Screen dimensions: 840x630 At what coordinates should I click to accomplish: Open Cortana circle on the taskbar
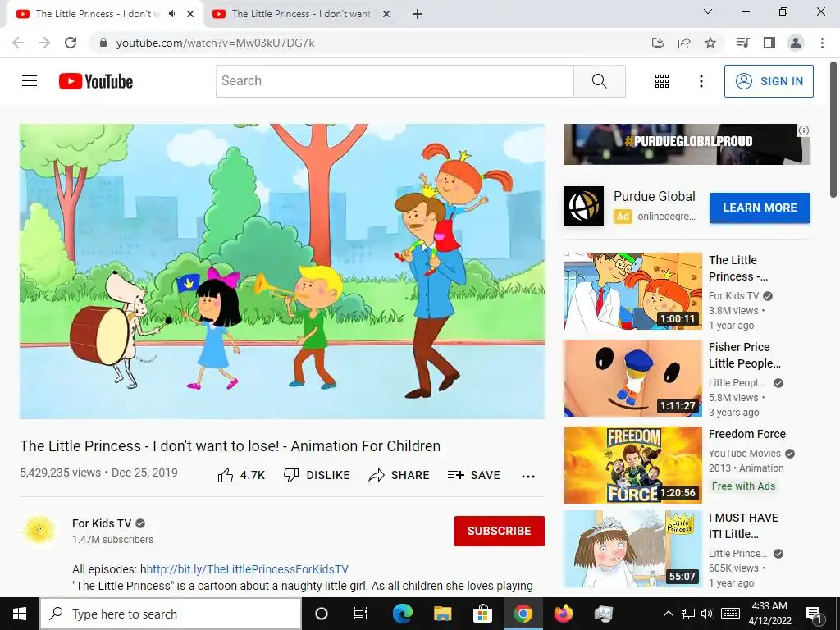coord(322,614)
